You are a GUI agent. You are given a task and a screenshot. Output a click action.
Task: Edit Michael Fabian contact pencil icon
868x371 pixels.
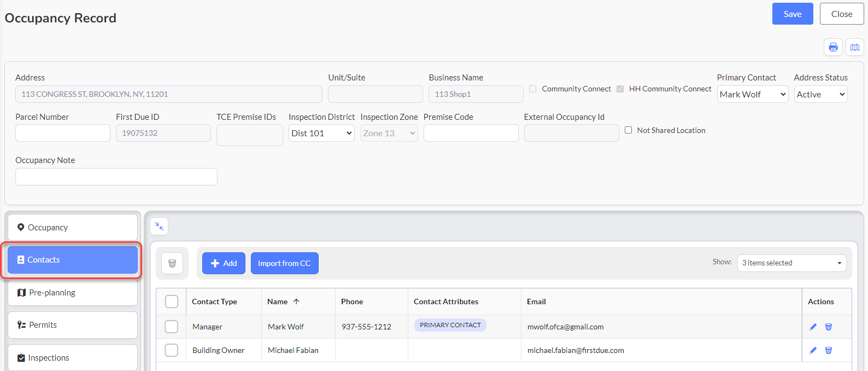click(x=813, y=350)
